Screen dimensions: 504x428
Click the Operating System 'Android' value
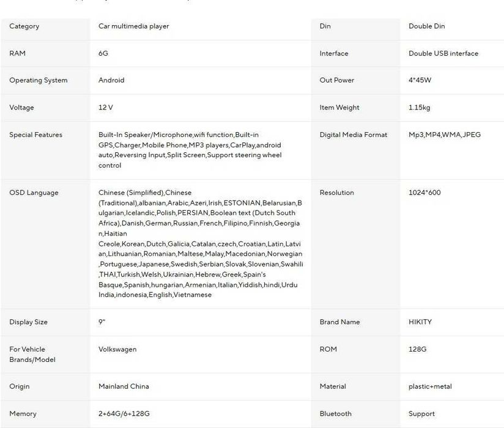click(x=111, y=80)
